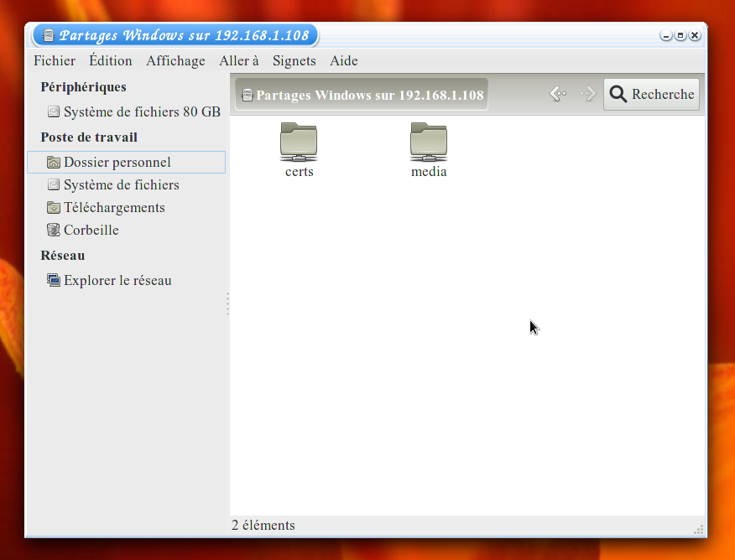Click the forward navigation arrow
The height and width of the screenshot is (560, 735).
tap(588, 94)
